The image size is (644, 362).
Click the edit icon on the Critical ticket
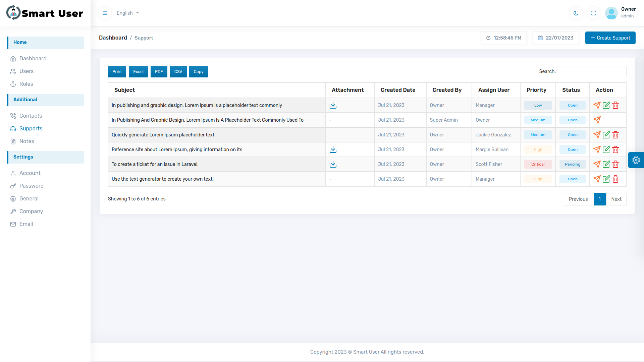606,164
